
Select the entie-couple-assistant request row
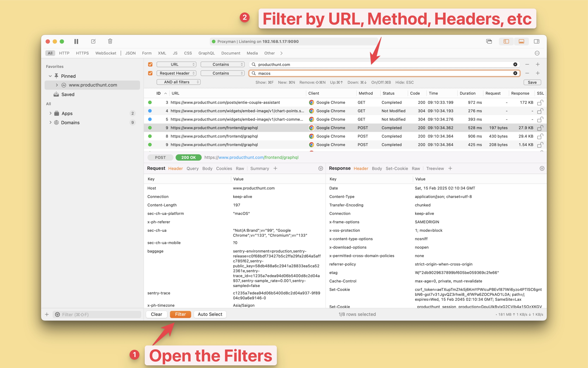click(345, 102)
